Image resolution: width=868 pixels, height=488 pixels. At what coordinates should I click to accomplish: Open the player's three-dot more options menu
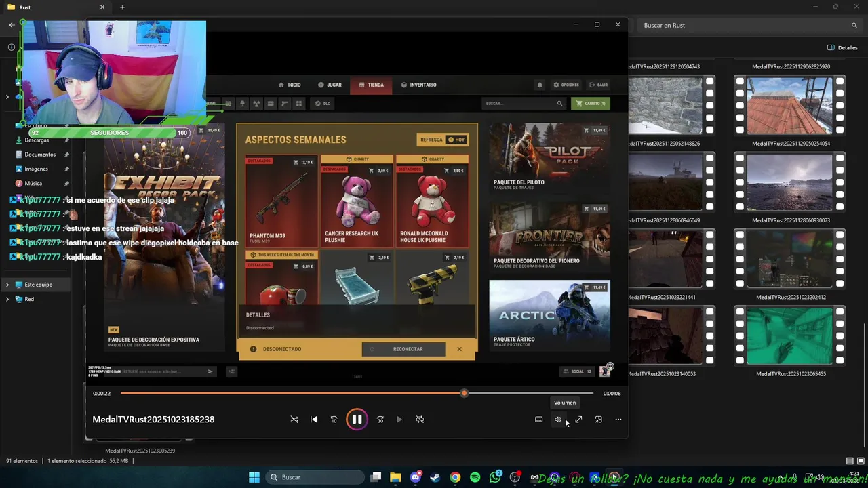coord(618,420)
